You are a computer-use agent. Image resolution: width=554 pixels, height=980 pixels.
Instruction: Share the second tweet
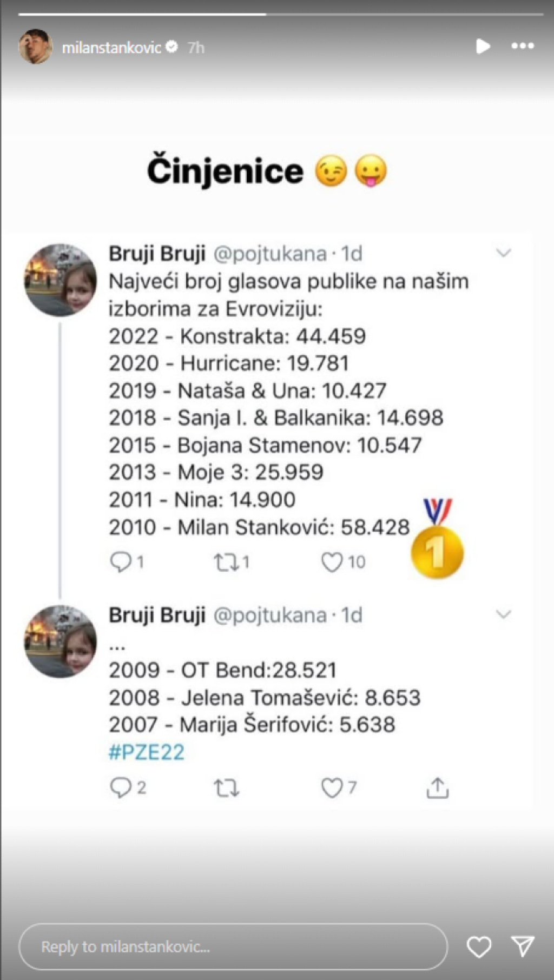tap(437, 788)
